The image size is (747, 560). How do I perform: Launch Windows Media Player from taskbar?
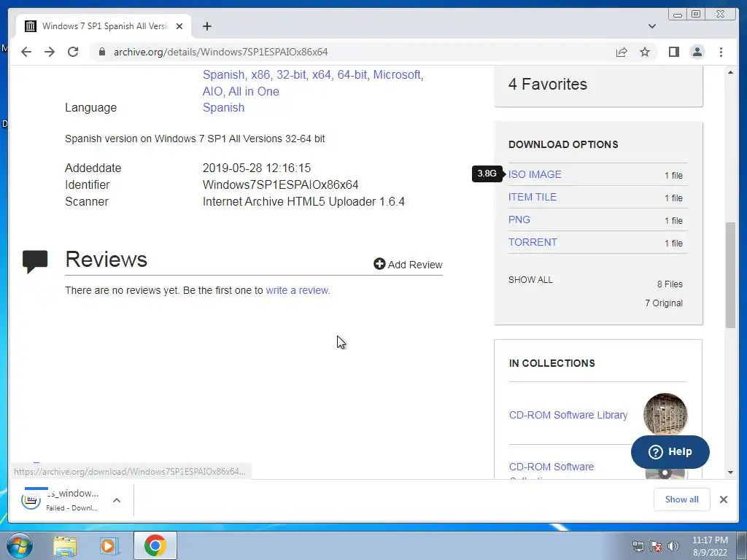(109, 545)
